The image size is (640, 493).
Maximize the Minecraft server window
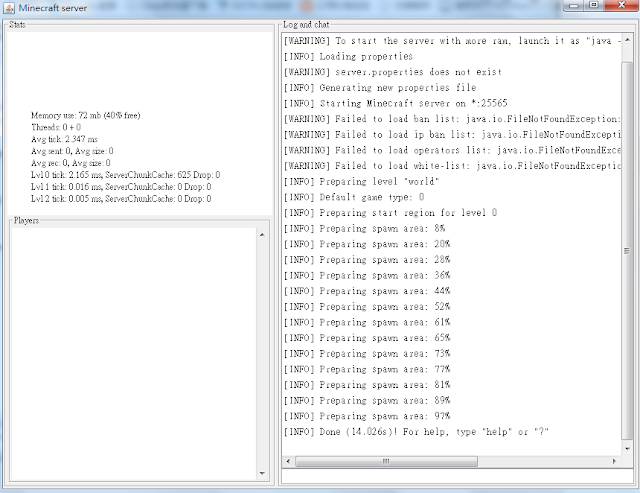594,5
